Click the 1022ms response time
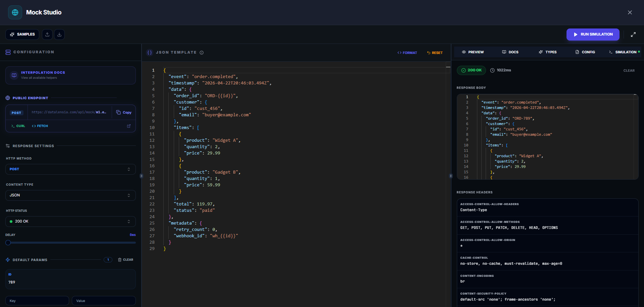644x307 pixels. pos(500,70)
